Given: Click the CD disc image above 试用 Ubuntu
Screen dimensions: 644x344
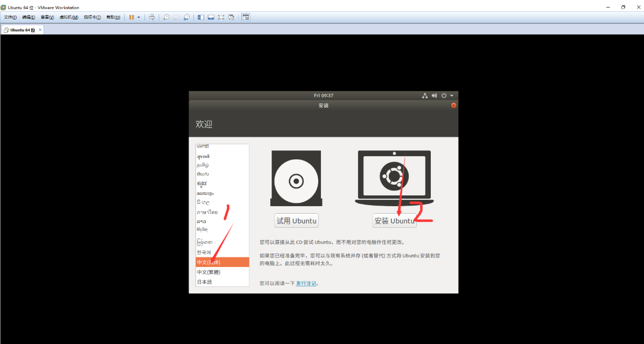Looking at the screenshot, I should click(x=296, y=179).
